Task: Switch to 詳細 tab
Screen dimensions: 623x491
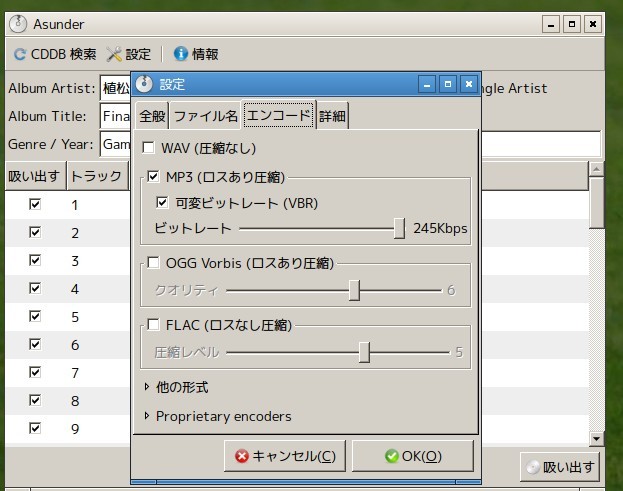Action: (333, 116)
